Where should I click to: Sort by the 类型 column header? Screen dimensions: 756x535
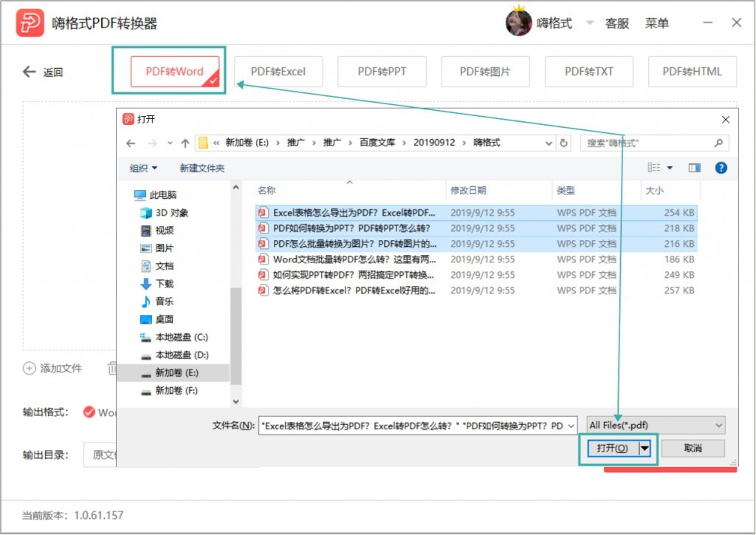click(x=566, y=191)
